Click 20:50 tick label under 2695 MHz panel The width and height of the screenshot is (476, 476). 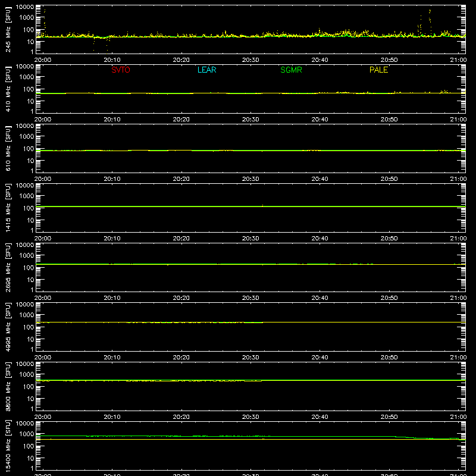pos(389,298)
